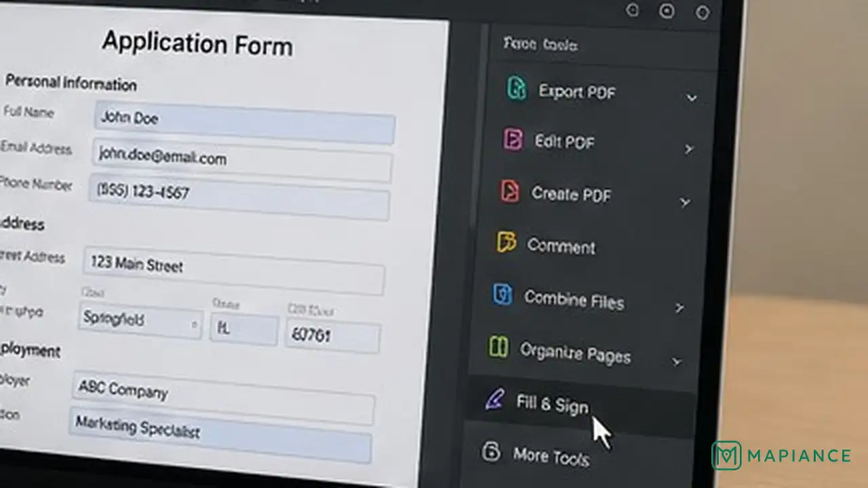The image size is (868, 488).
Task: Click the Organize Pages tool icon
Action: coord(498,347)
